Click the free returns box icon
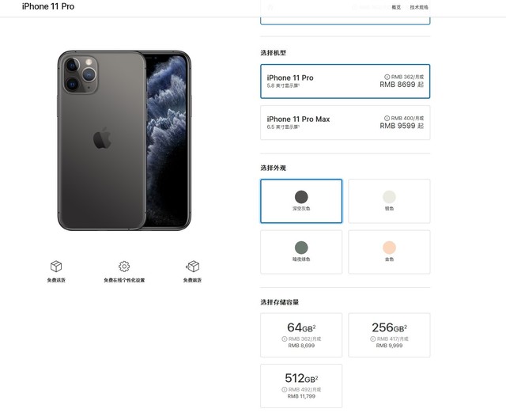Image resolution: width=506 pixels, height=420 pixels. click(192, 267)
